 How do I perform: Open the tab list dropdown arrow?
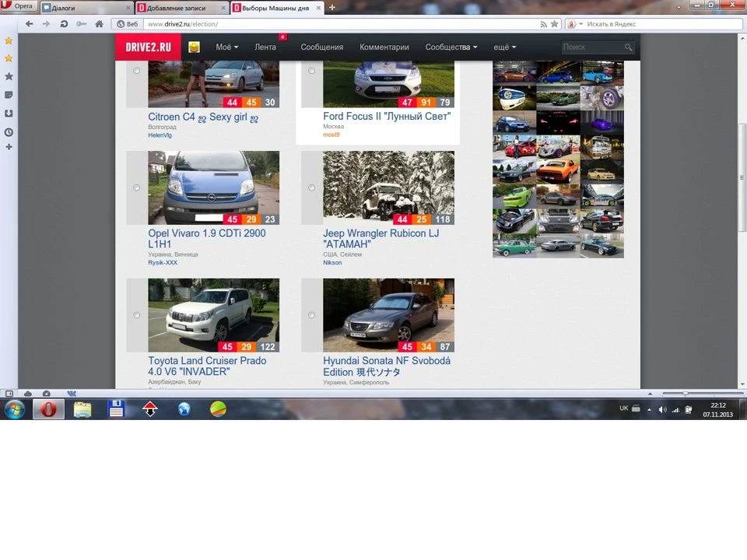point(679,8)
